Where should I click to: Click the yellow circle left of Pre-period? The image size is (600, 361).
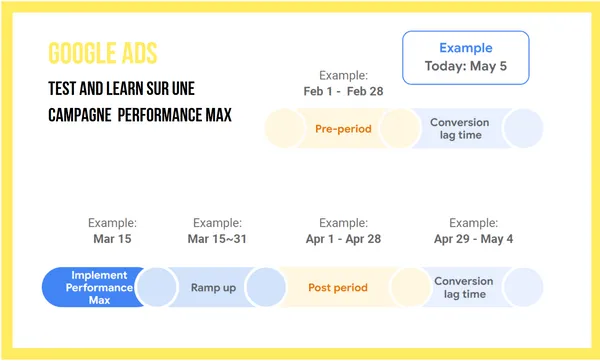coord(285,128)
